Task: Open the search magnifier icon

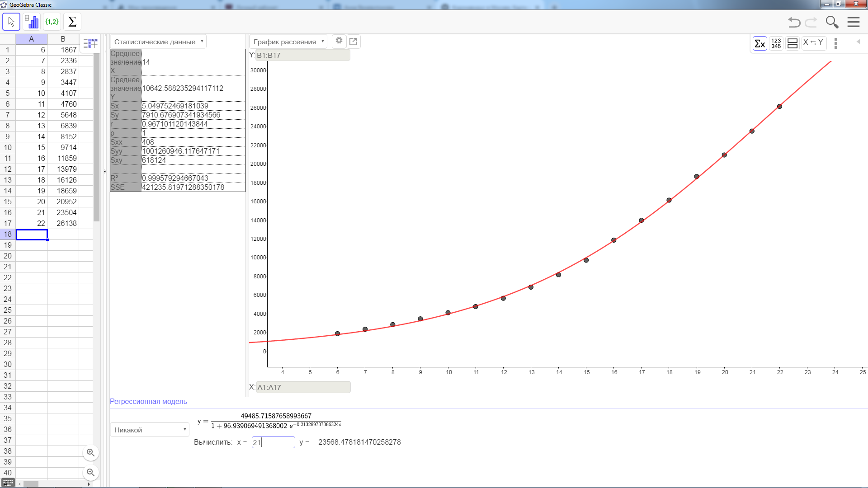Action: (832, 22)
